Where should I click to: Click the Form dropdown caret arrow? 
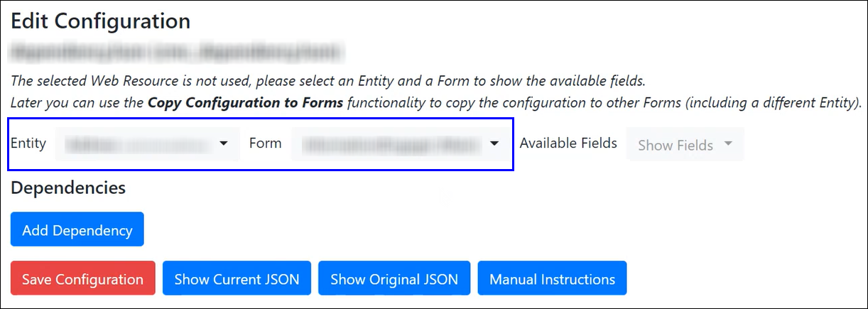(494, 143)
